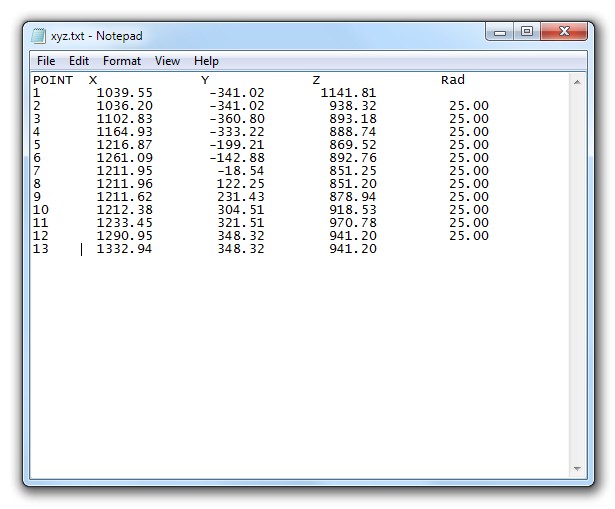The width and height of the screenshot is (615, 509).
Task: Open the File menu
Action: click(46, 61)
